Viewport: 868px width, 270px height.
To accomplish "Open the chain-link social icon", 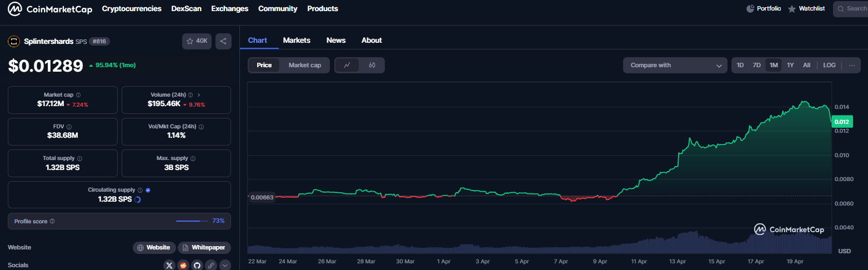I will pyautogui.click(x=211, y=266).
